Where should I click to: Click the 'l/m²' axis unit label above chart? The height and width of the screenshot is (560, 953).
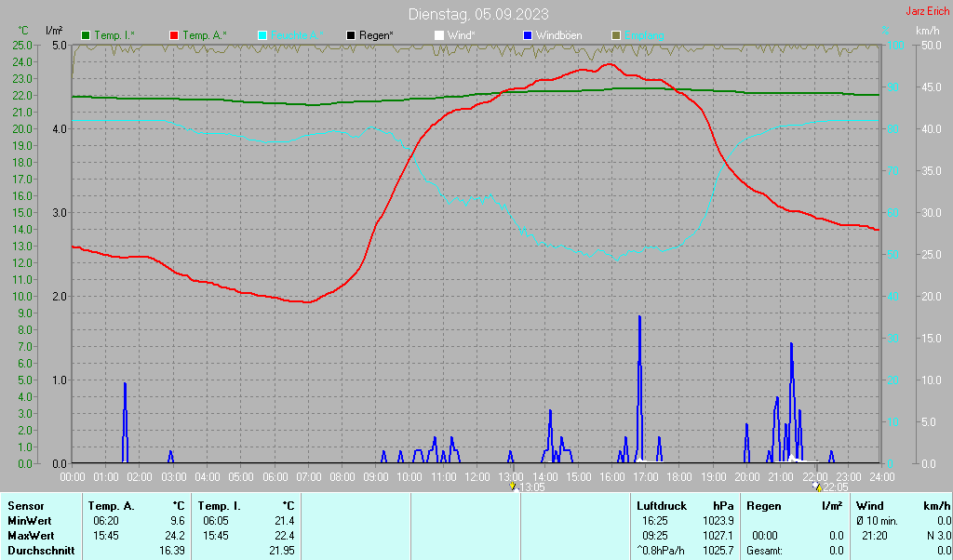click(54, 31)
